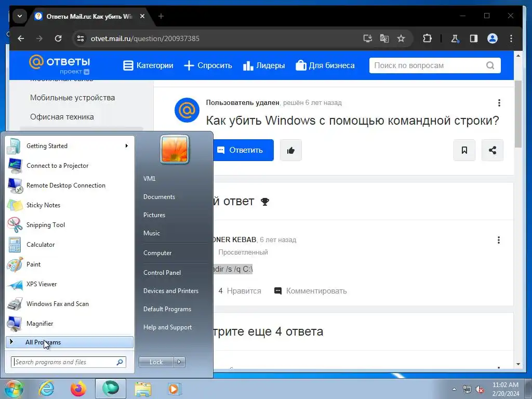Select the Ответы Mail.ru tab
Image resolution: width=532 pixels, height=399 pixels.
[90, 16]
